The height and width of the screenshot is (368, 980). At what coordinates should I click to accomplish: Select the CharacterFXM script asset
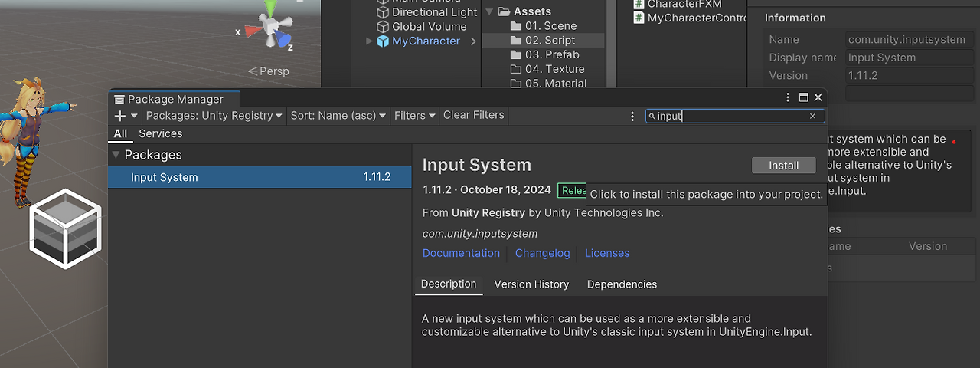coord(684,4)
